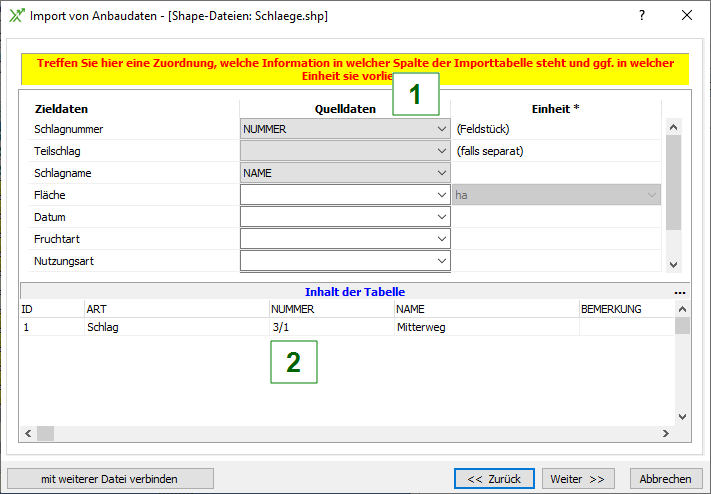Open the ha unit dropdown
This screenshot has height=494, width=711.
(x=556, y=195)
